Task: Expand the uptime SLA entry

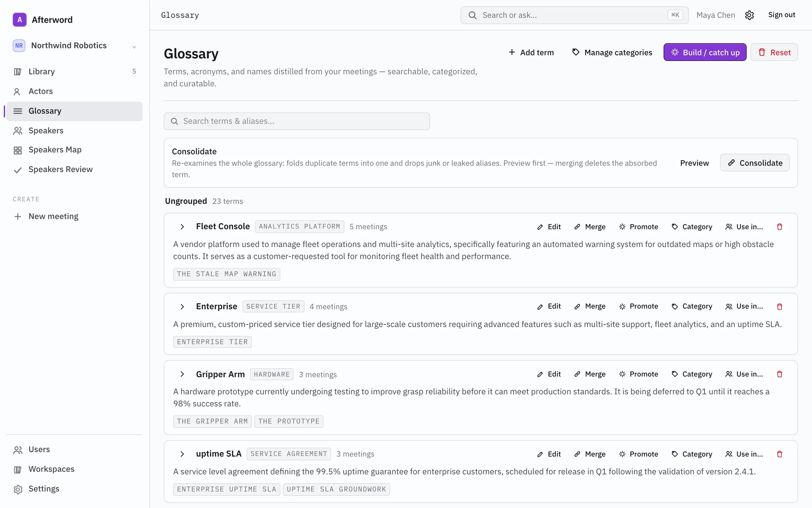Action: pos(182,454)
